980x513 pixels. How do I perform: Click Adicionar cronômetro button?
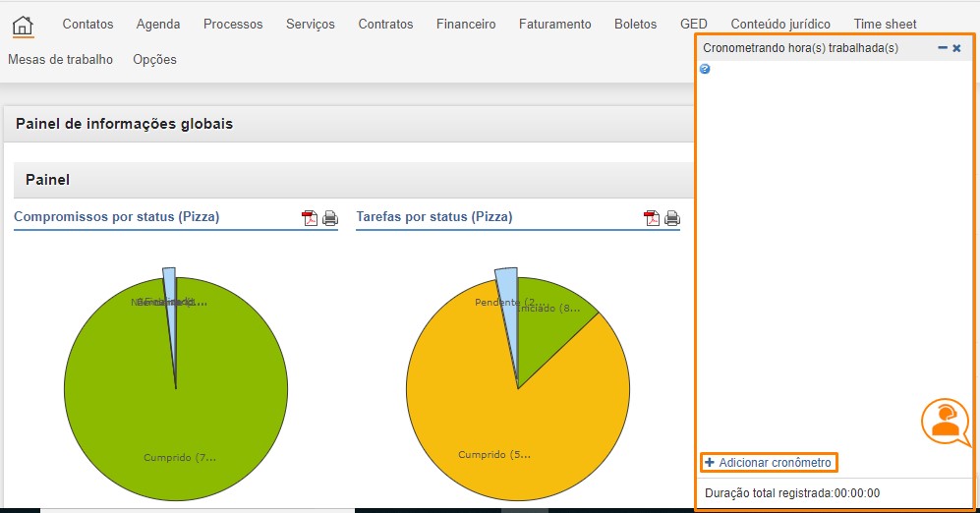pyautogui.click(x=769, y=462)
